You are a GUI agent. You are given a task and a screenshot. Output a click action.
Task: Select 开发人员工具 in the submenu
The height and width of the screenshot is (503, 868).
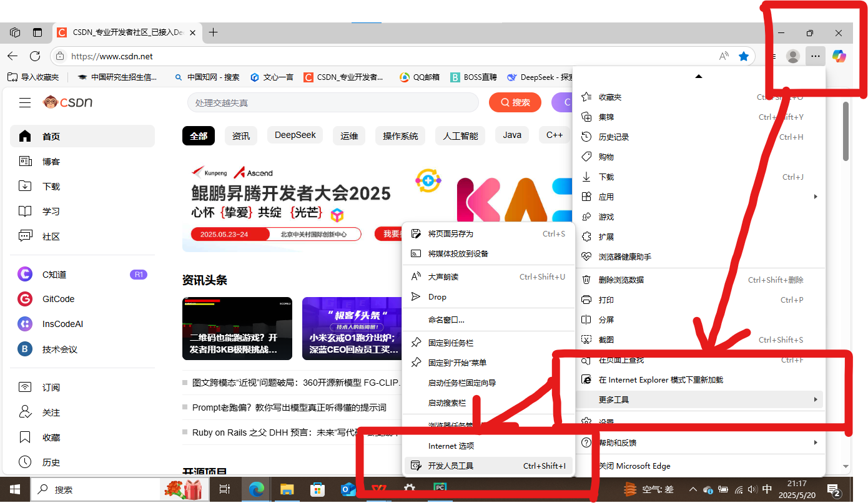tap(488, 466)
